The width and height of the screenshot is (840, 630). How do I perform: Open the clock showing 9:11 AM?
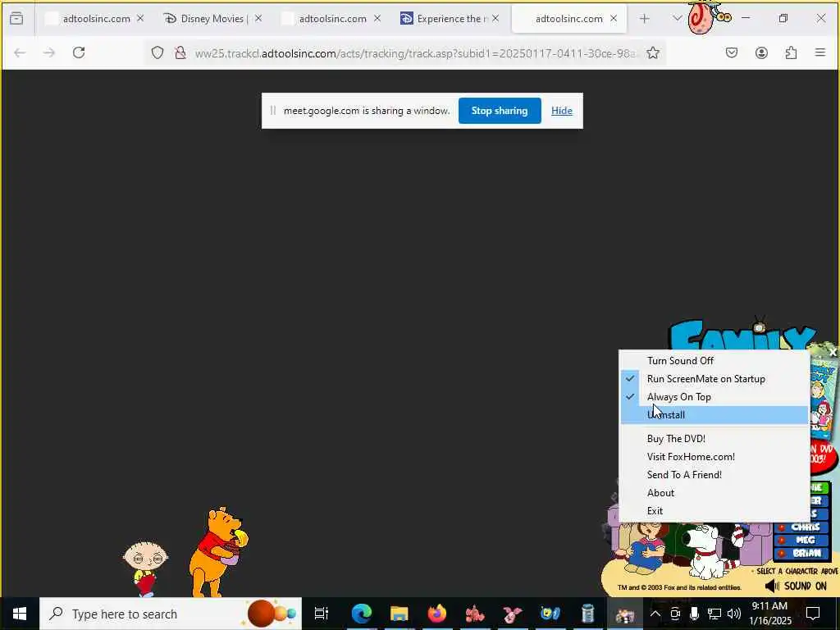[x=769, y=614]
